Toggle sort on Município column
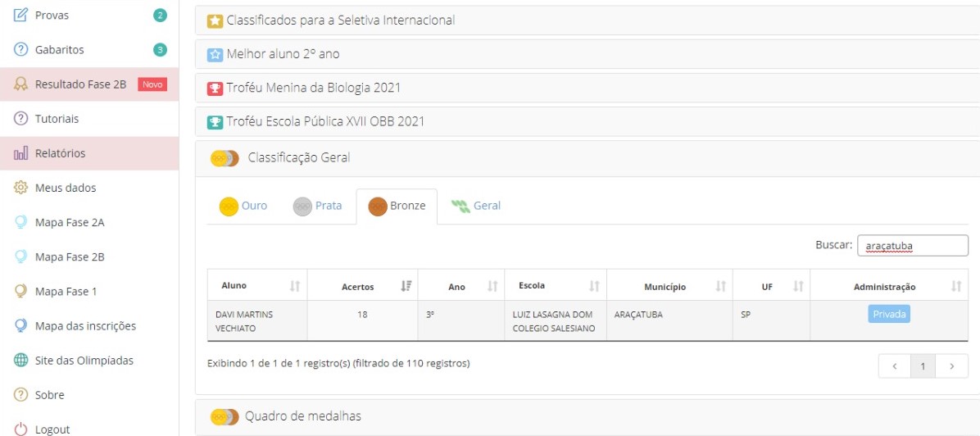This screenshot has height=436, width=980. (720, 286)
